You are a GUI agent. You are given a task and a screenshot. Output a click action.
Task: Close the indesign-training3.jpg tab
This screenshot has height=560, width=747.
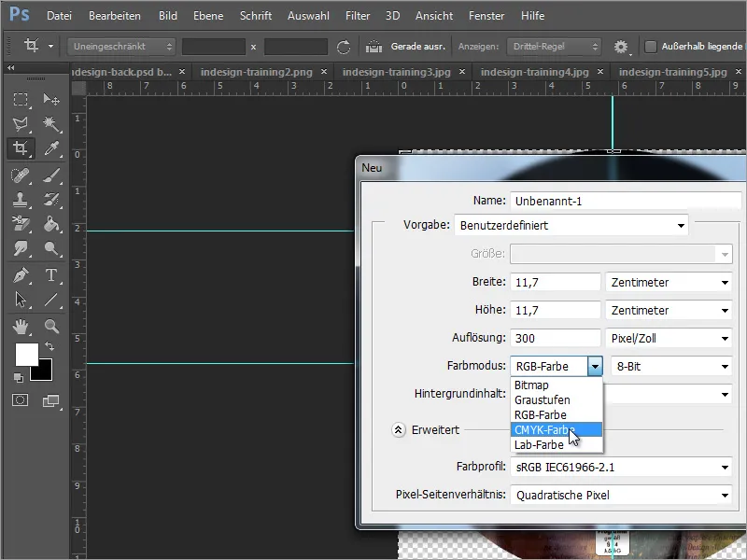point(462,72)
